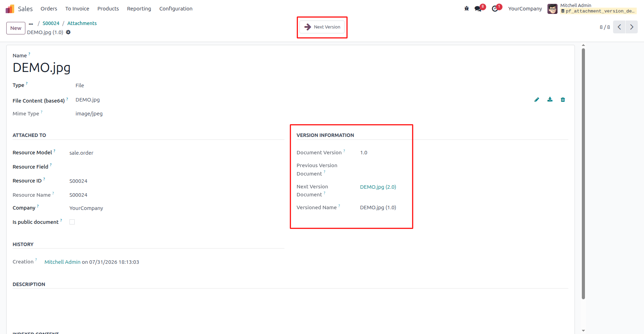Click the vertical scrollbar of the form
644x334 pixels.
583,174
